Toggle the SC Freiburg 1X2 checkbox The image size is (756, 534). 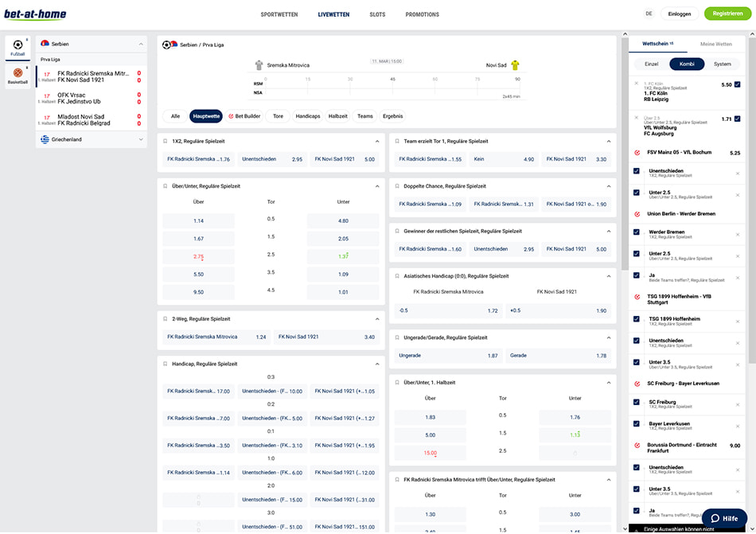[637, 402]
